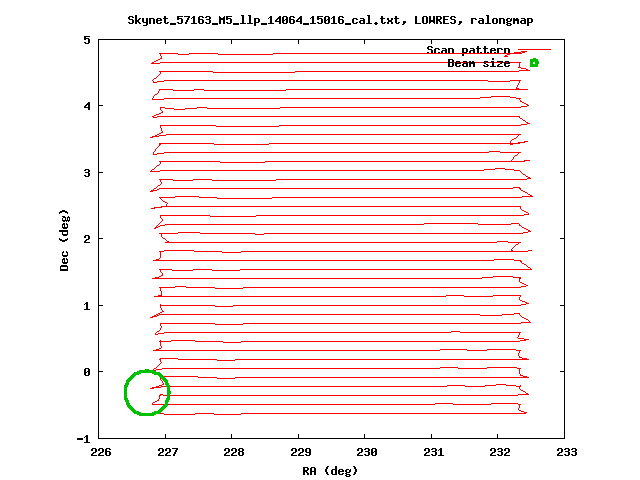Click the RA tick label 233

[x=567, y=452]
